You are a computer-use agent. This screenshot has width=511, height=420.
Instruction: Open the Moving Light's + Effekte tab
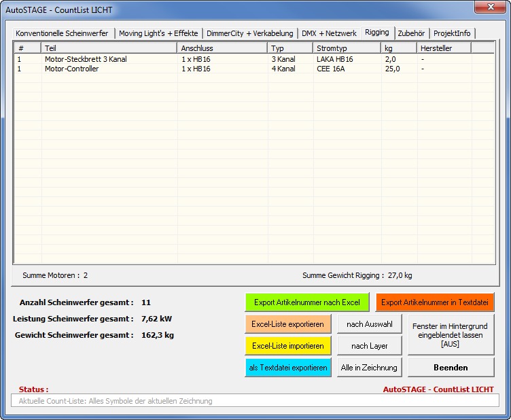pos(158,33)
